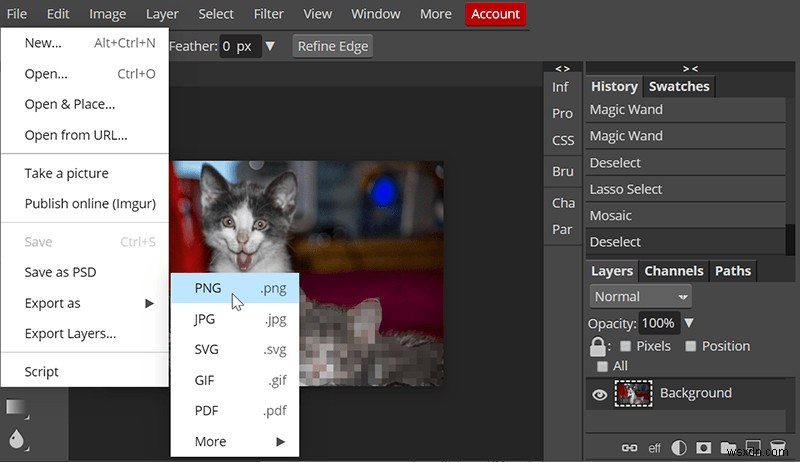Viewport: 800px width, 462px height.
Task: Click the red Account button
Action: [x=495, y=14]
